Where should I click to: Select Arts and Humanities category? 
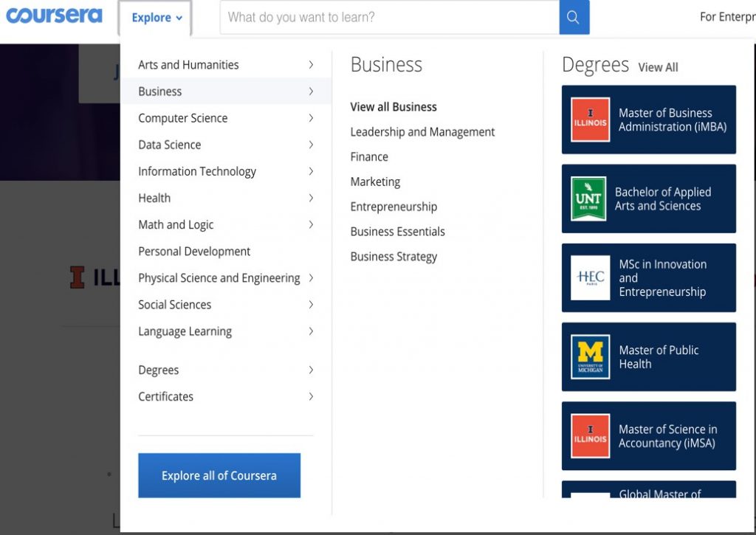click(188, 65)
